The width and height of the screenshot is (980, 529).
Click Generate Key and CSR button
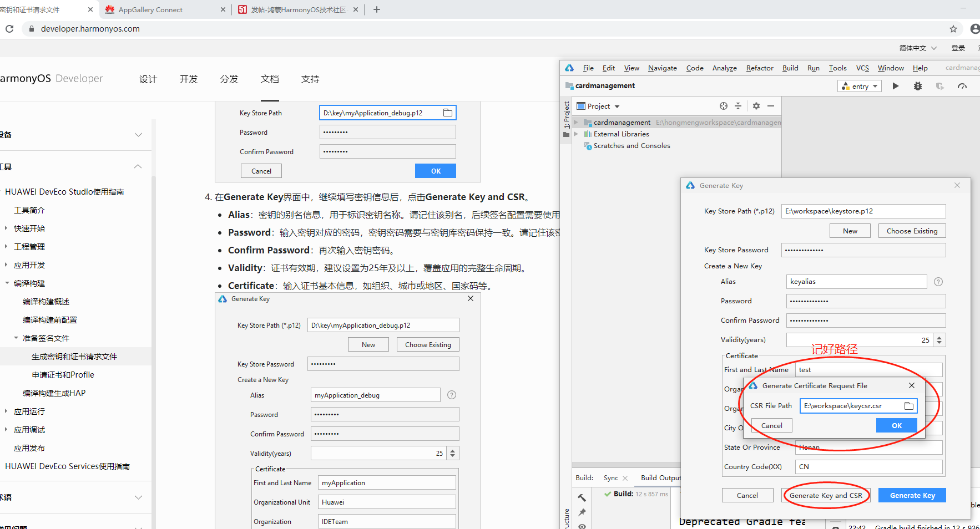(826, 496)
